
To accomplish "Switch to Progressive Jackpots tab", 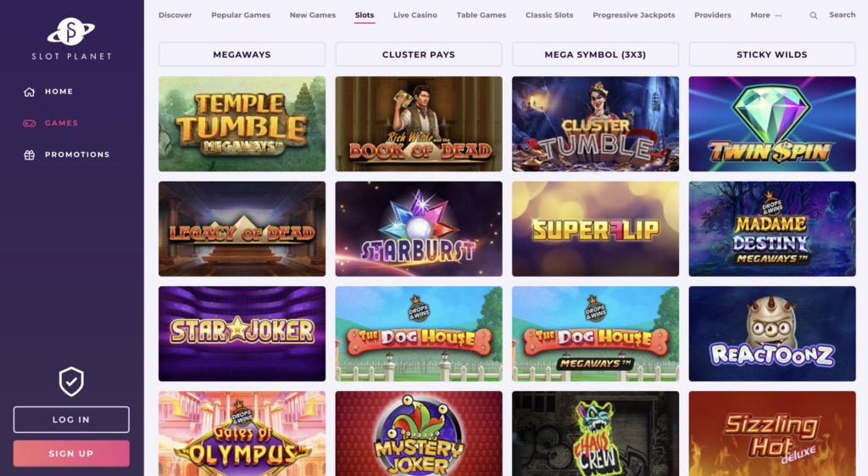I will pos(633,15).
